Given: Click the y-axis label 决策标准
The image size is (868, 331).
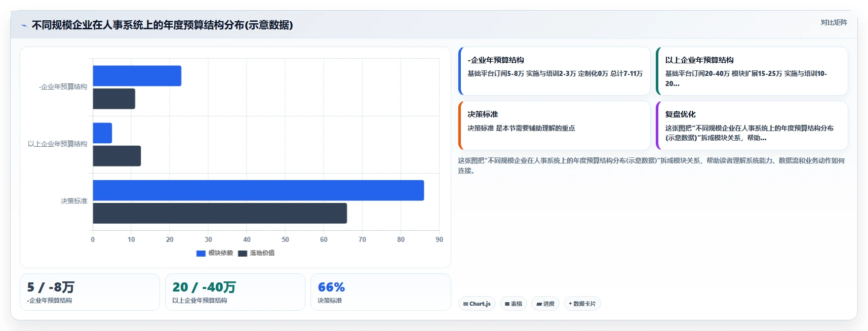Looking at the screenshot, I should point(74,201).
